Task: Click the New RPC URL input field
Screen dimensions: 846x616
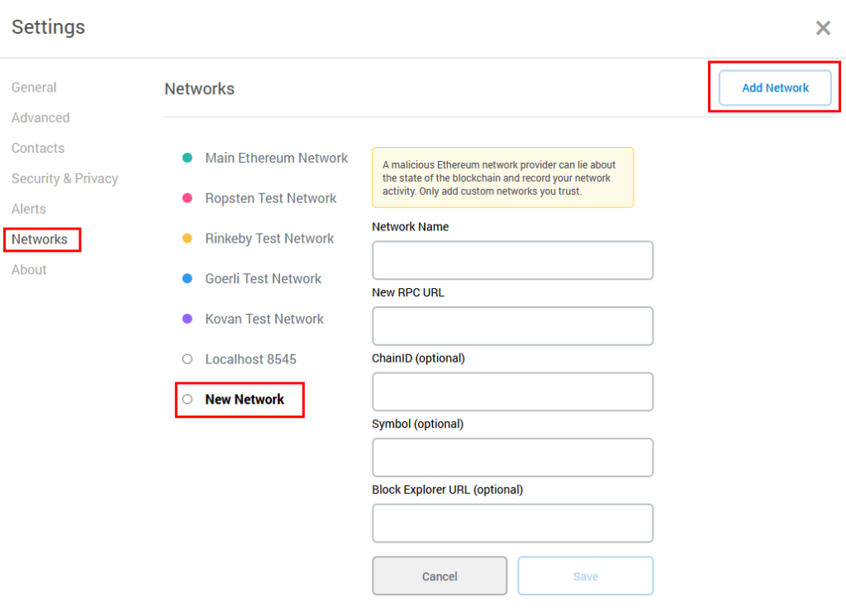Action: tap(512, 325)
